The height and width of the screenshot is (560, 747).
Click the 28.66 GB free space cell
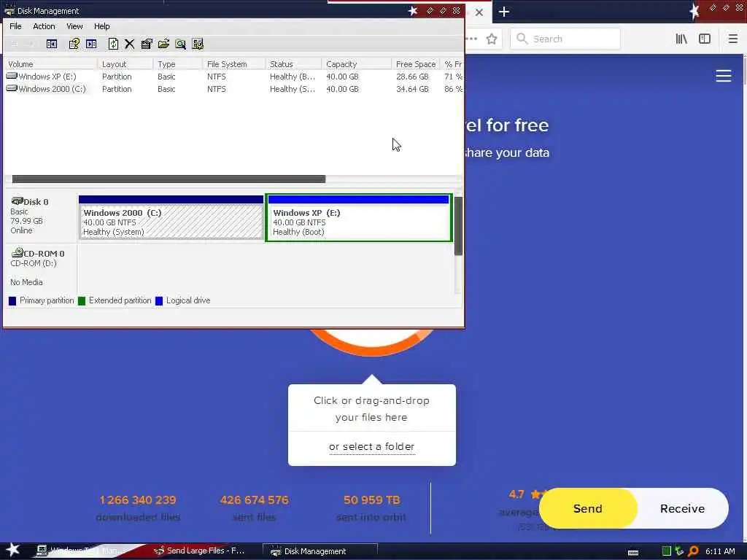412,76
